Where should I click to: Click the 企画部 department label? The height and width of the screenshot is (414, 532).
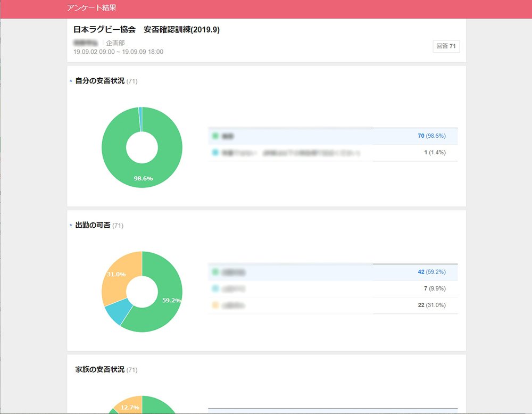click(115, 43)
